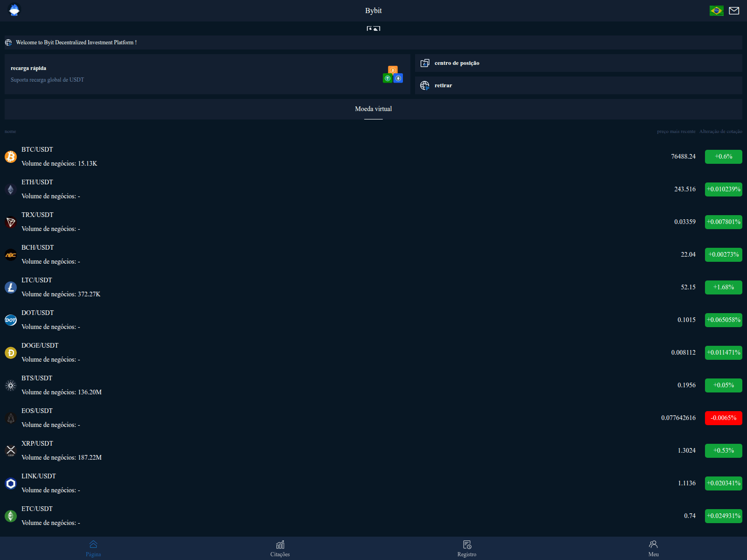Click the Bybit mascot logo icon

coord(14,10)
